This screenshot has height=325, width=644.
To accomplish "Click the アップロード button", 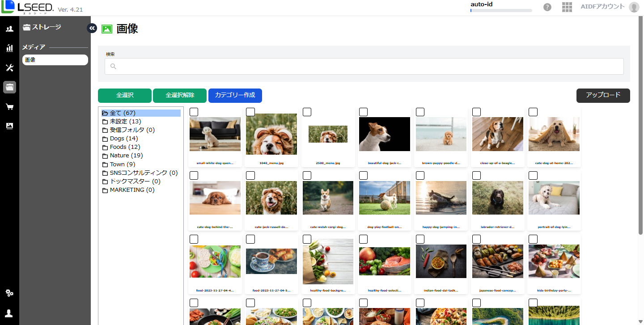I will coord(603,95).
